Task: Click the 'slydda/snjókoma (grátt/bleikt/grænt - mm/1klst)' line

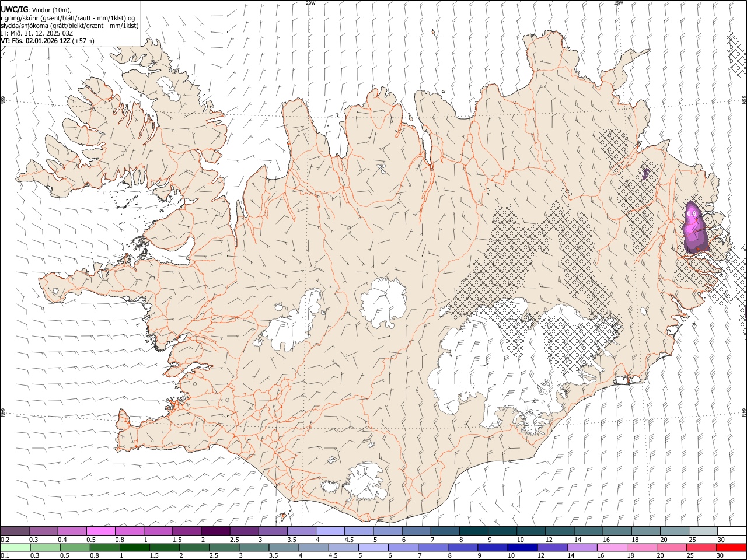Action: click(69, 26)
